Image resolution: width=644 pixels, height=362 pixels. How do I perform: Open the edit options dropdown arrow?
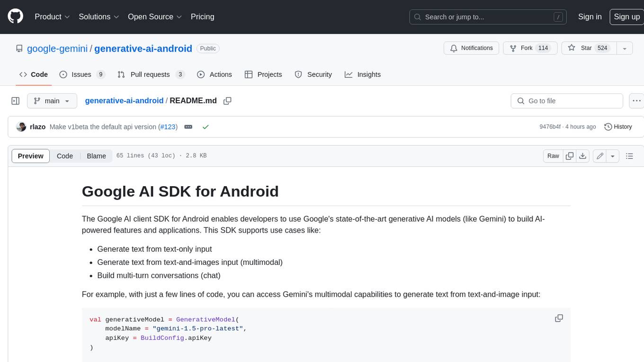[x=613, y=156]
